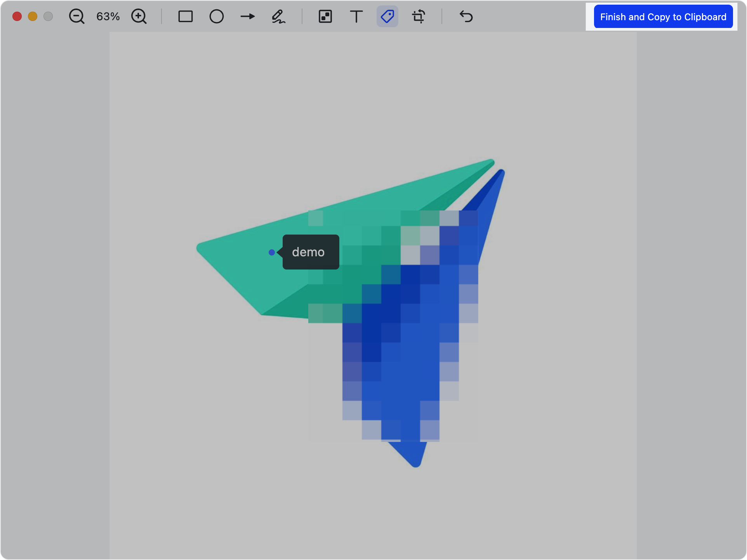Viewport: 747px width, 560px height.
Task: Click the 63% zoom level text
Action: point(108,17)
